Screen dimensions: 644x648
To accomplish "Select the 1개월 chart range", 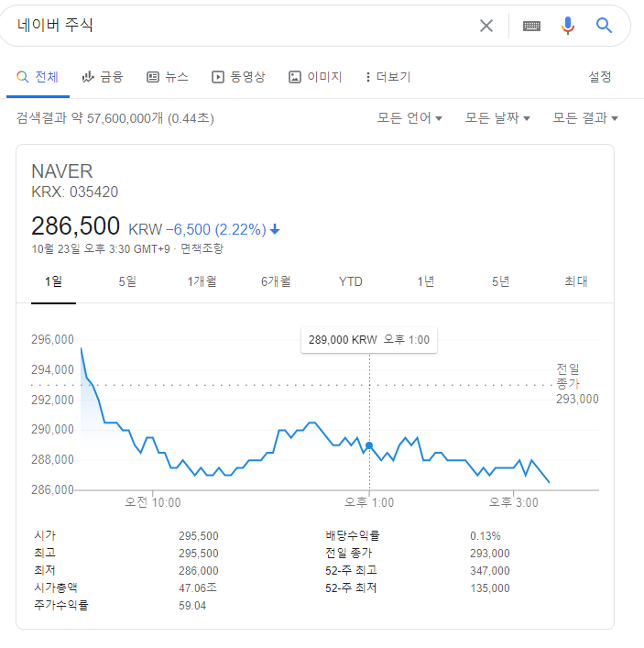I will 202,282.
